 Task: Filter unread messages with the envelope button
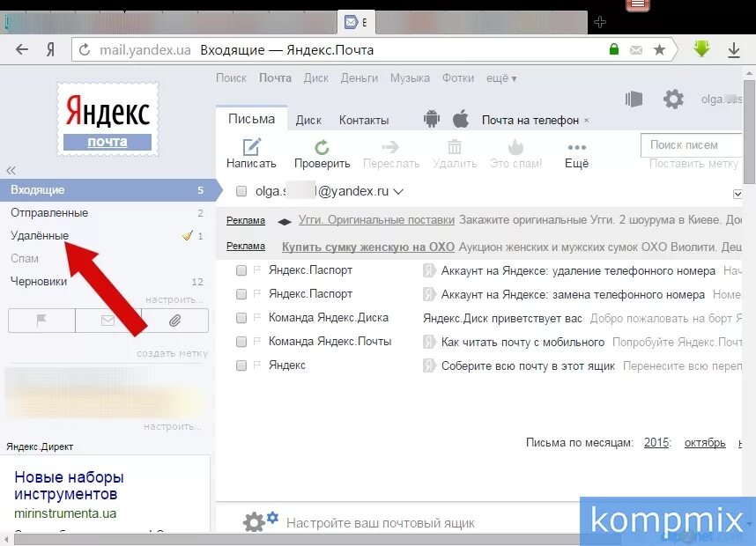[108, 320]
